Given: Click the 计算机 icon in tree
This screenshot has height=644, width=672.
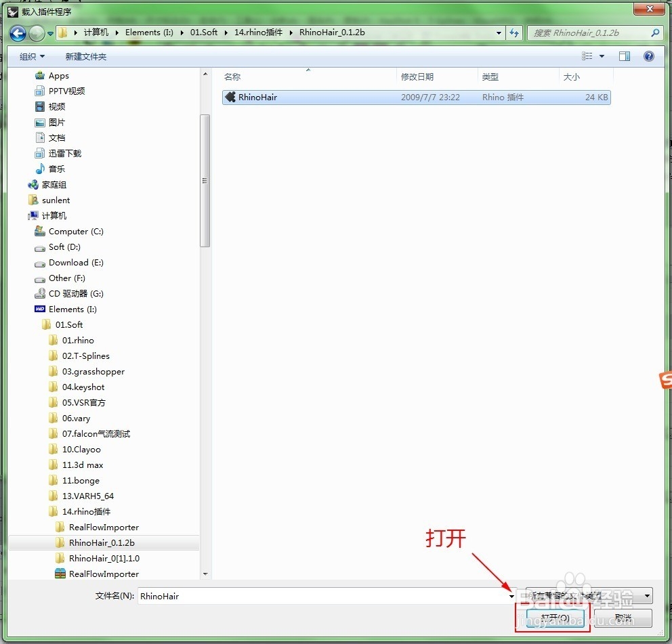Looking at the screenshot, I should click(33, 215).
